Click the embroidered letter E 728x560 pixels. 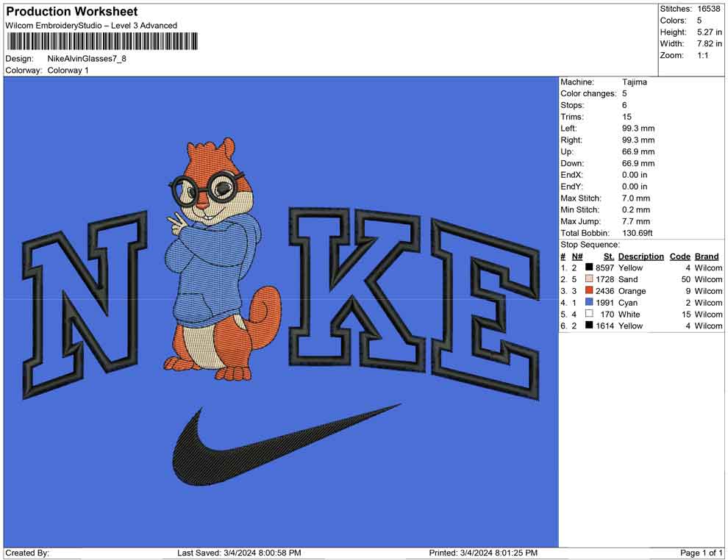pyautogui.click(x=485, y=309)
